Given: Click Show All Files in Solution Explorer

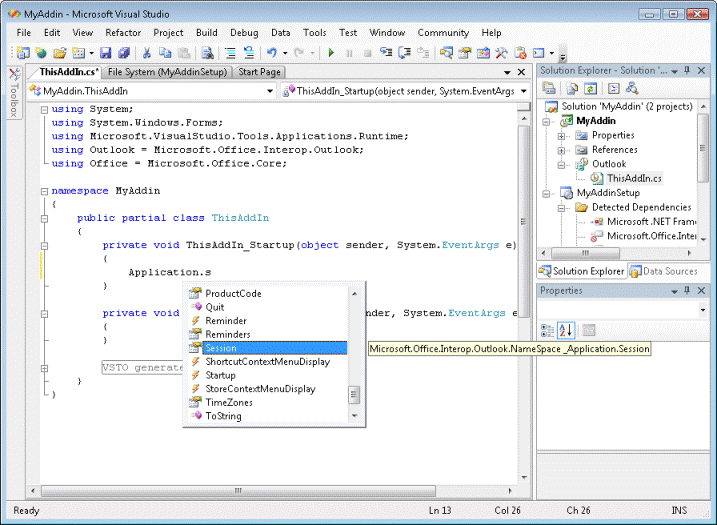Looking at the screenshot, I should click(572, 88).
